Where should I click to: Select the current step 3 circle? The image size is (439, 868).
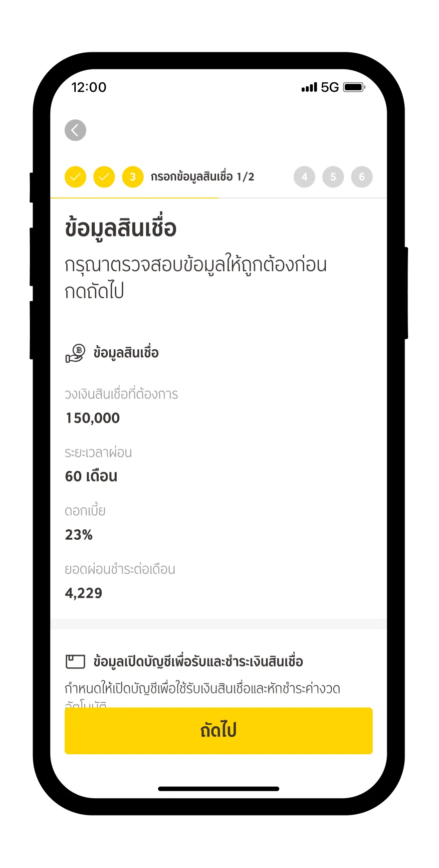click(133, 177)
